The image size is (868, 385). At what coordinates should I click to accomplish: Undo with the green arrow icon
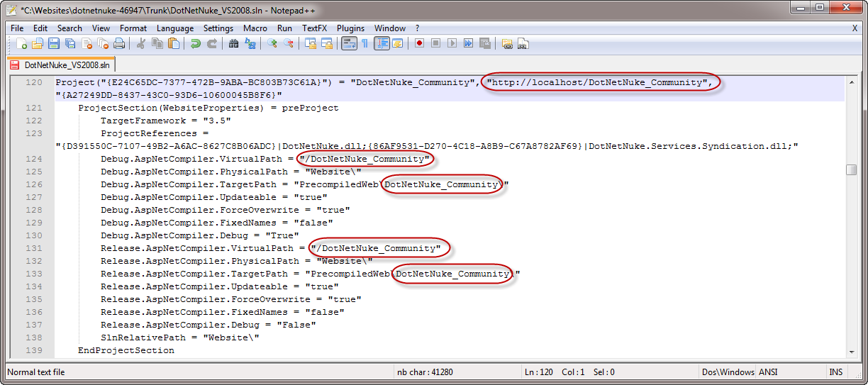(x=196, y=44)
